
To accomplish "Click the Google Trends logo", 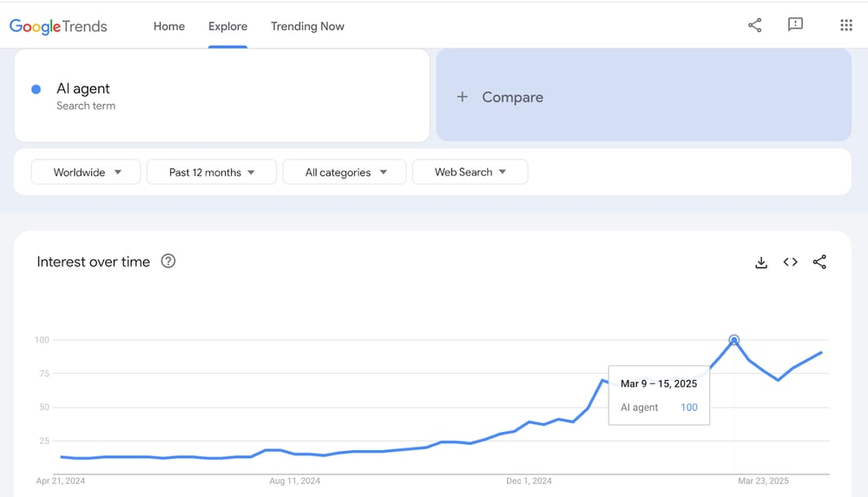I will 58,26.
